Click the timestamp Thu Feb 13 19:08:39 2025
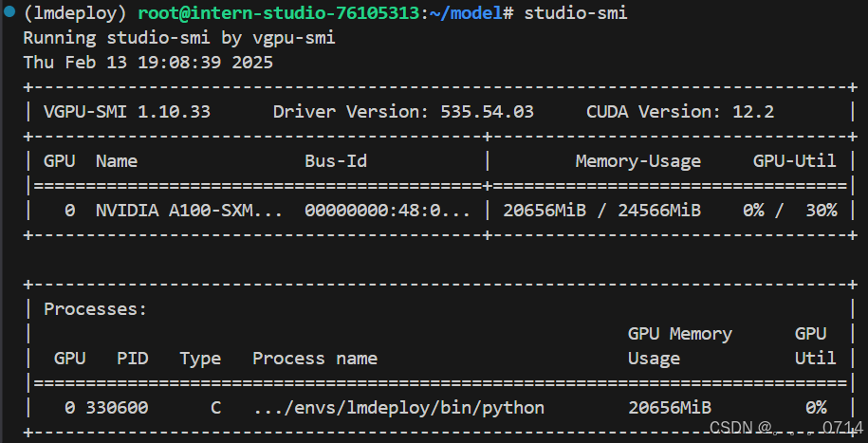The width and height of the screenshot is (868, 443). click(x=148, y=62)
